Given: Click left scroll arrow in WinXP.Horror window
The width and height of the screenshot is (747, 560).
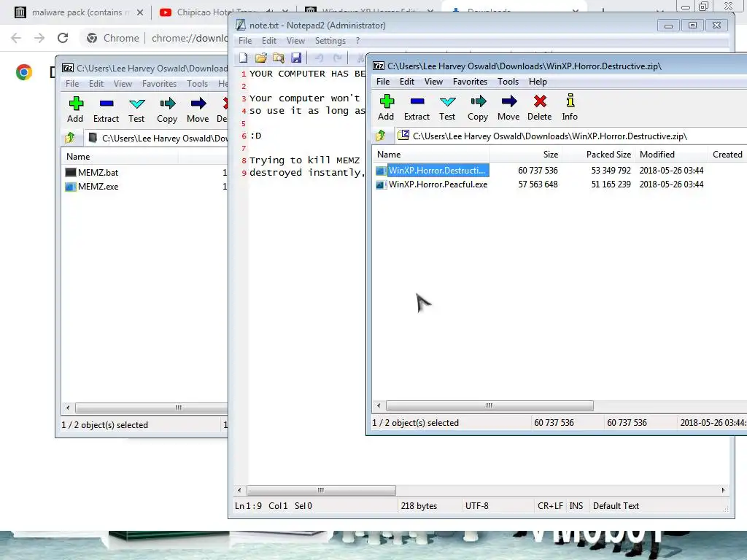Looking at the screenshot, I should click(379, 405).
